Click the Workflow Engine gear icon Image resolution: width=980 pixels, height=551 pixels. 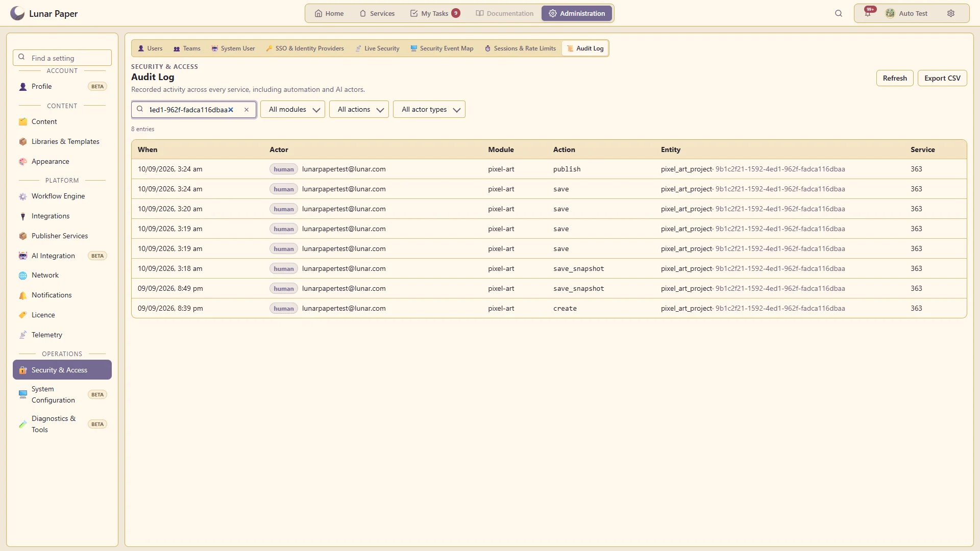23,196
